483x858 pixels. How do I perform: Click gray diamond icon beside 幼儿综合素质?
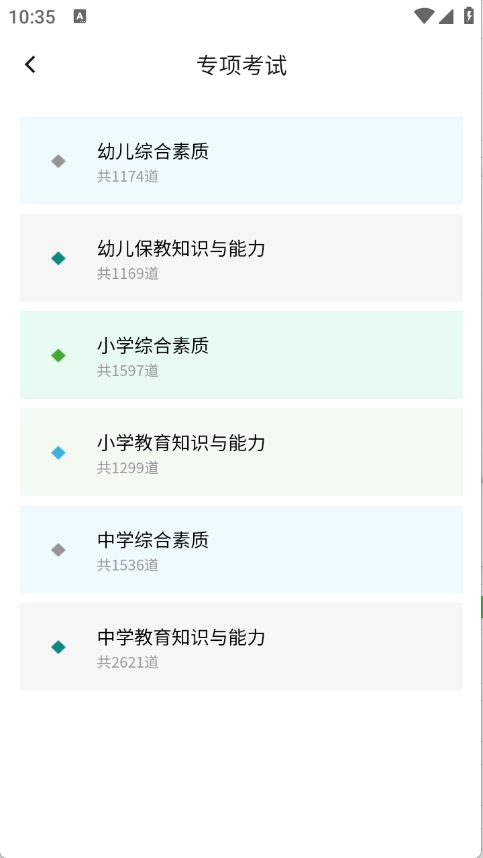point(59,161)
